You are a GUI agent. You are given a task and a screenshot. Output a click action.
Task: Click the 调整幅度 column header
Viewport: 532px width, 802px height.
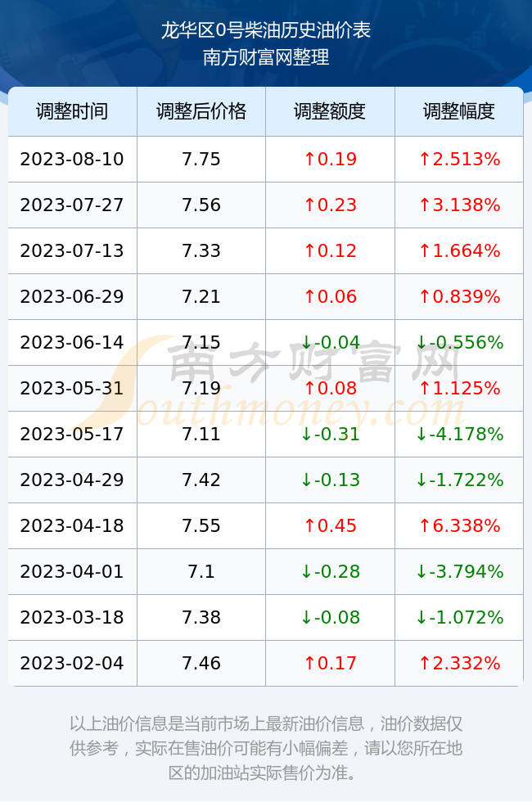(x=459, y=111)
